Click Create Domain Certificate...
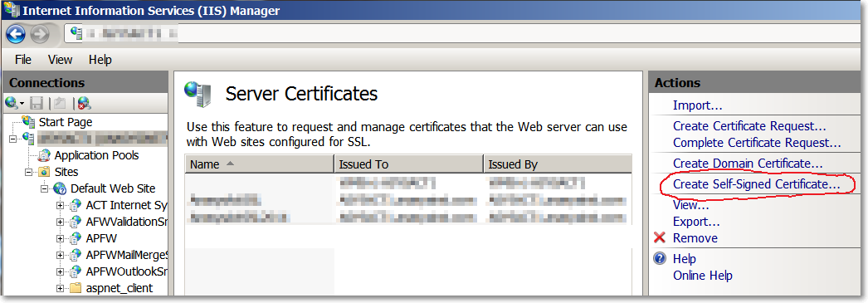 coord(748,164)
